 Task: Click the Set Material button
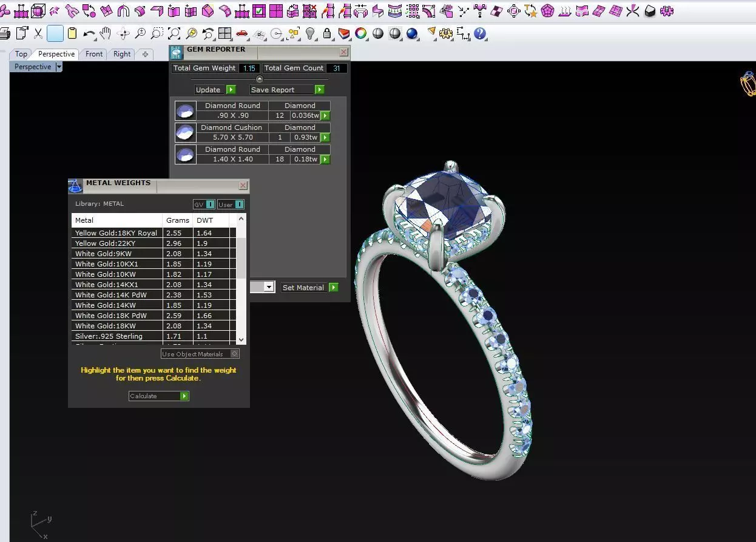(310, 287)
